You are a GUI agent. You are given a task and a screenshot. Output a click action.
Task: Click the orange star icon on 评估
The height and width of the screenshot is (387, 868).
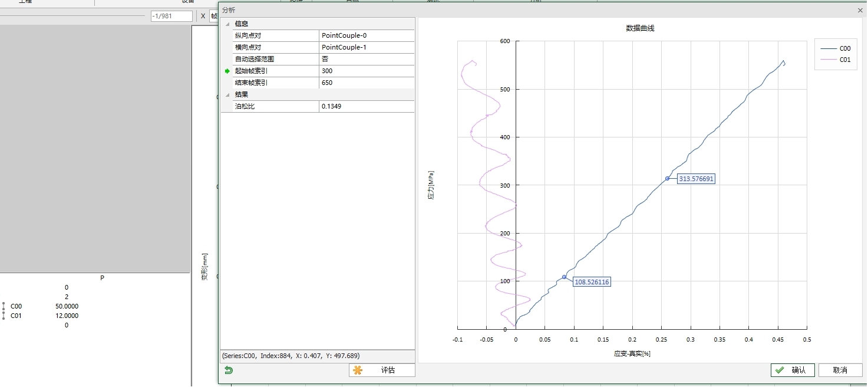(x=358, y=370)
